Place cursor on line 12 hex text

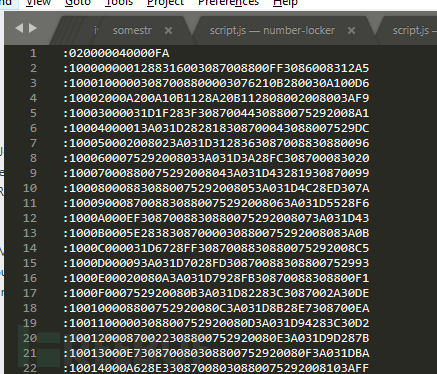coord(216,218)
